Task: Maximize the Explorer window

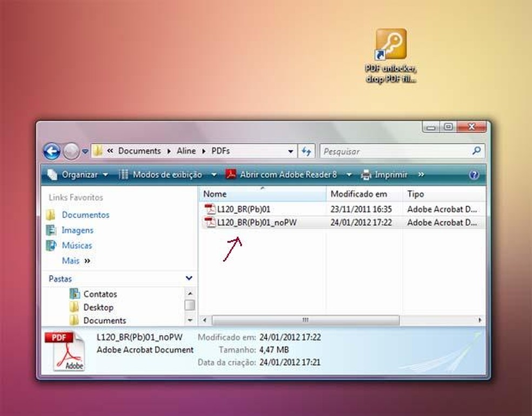Action: click(x=449, y=127)
